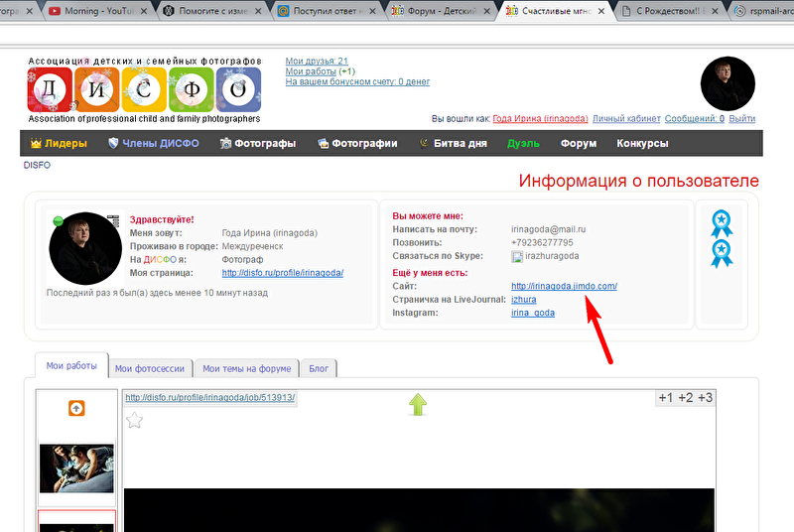Click the second blue award ribbon badge

point(722,253)
